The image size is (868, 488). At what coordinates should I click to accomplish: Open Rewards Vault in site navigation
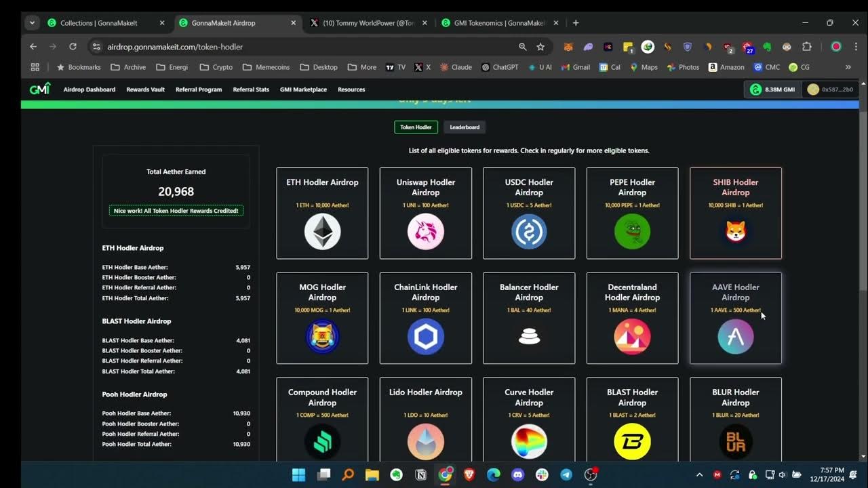click(145, 89)
